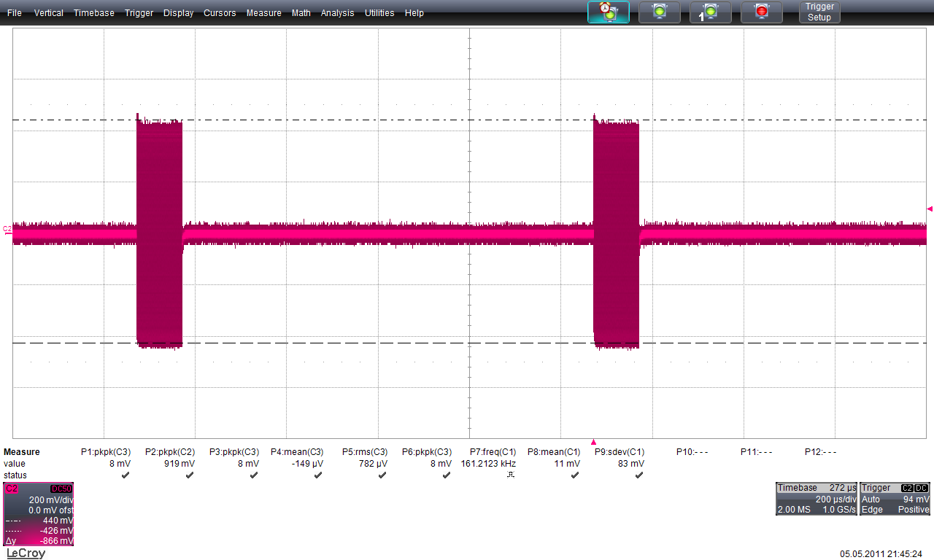Click the trigger level marker on right edge

coord(930,209)
